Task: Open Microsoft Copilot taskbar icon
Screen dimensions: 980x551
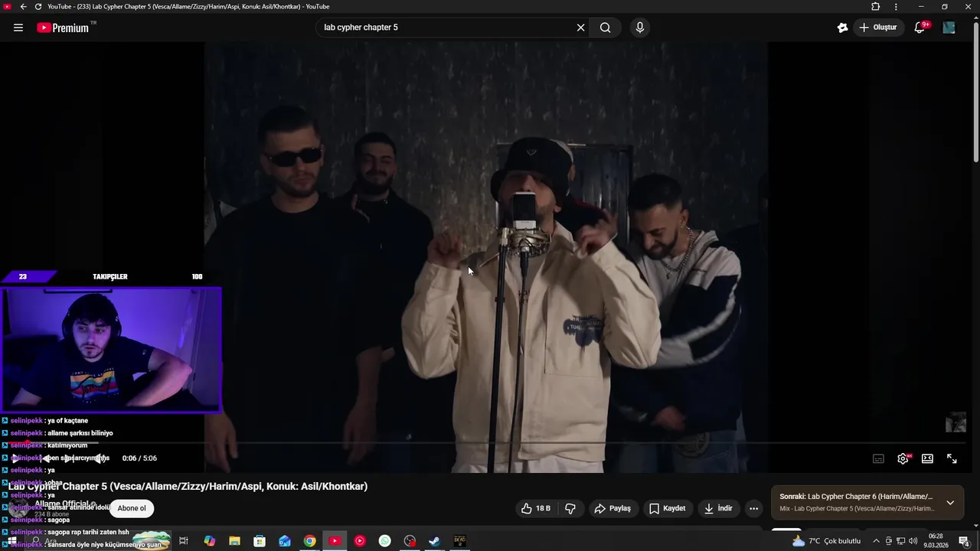Action: 209,541
